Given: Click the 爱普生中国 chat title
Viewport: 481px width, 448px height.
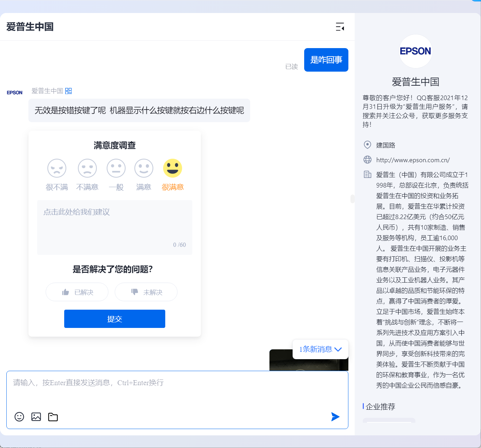Looking at the screenshot, I should point(30,27).
